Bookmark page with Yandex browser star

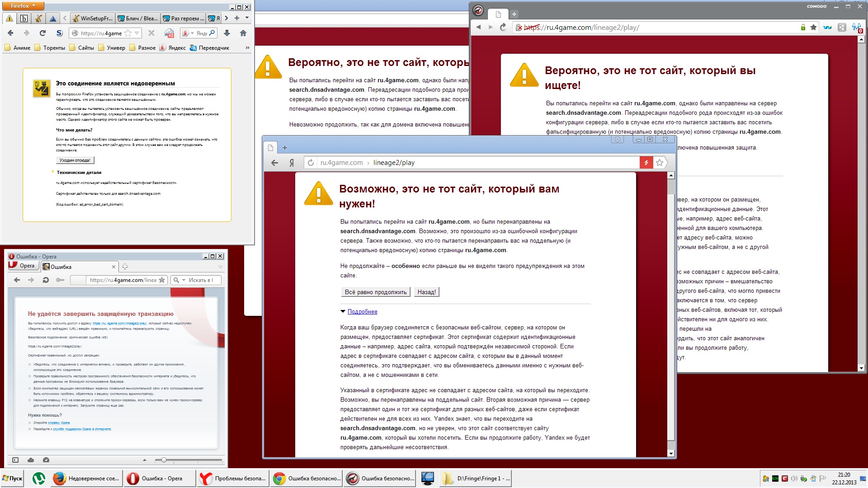660,163
